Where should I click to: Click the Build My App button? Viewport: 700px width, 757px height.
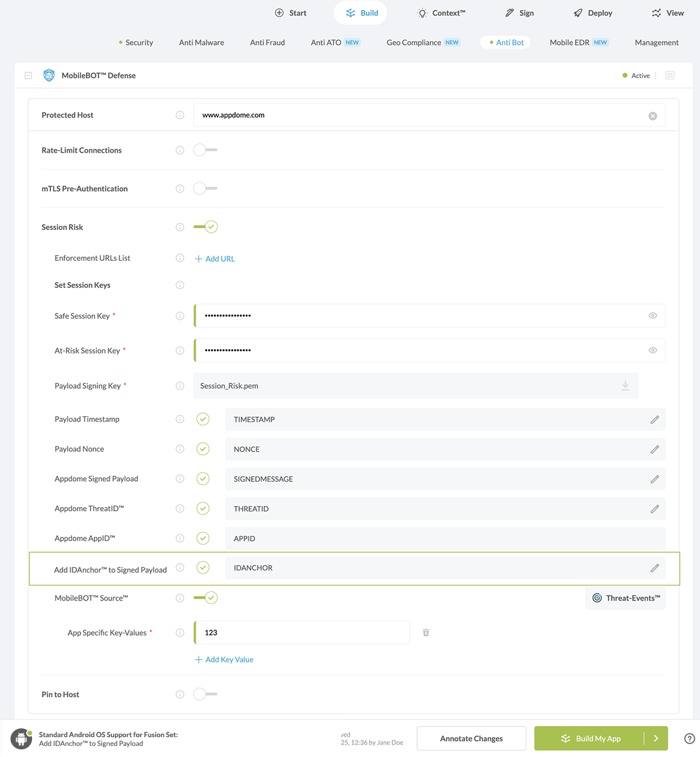tap(594, 738)
